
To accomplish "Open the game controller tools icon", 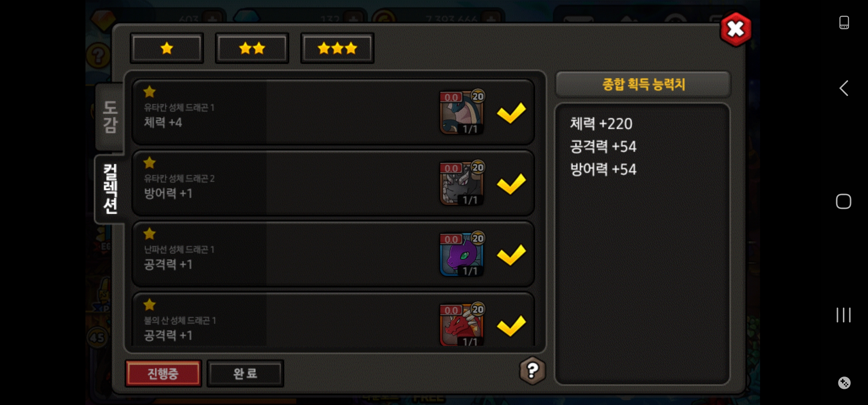I will click(844, 383).
